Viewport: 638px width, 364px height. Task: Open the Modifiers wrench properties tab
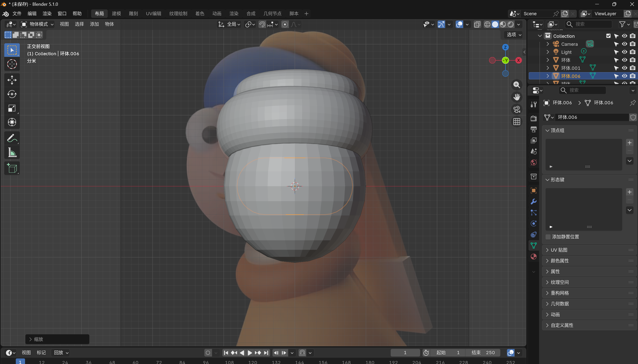click(534, 202)
